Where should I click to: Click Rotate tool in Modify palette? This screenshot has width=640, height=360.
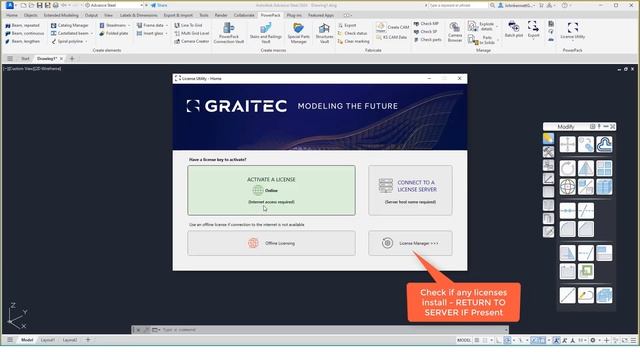[x=567, y=168]
